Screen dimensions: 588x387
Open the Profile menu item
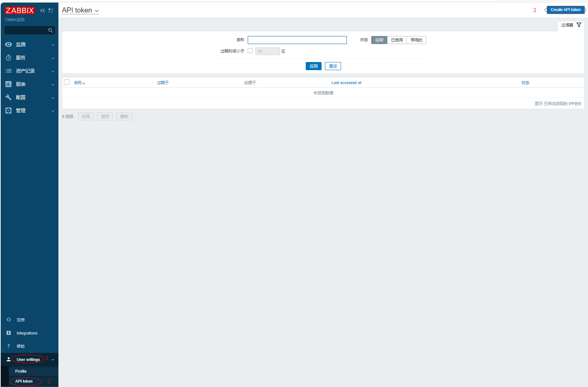coord(21,371)
